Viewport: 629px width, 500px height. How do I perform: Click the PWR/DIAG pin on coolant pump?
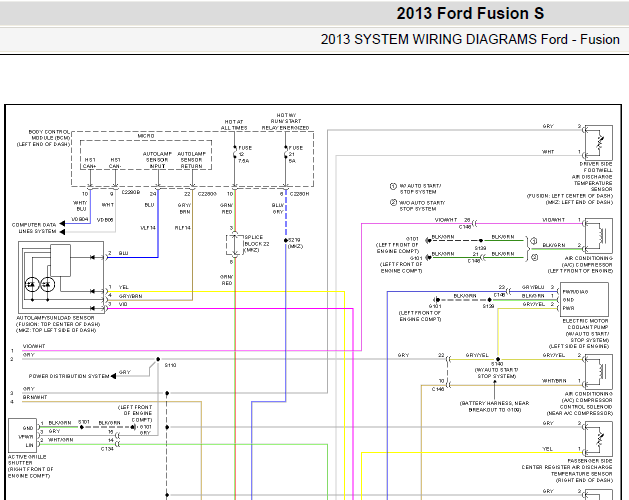575,292
